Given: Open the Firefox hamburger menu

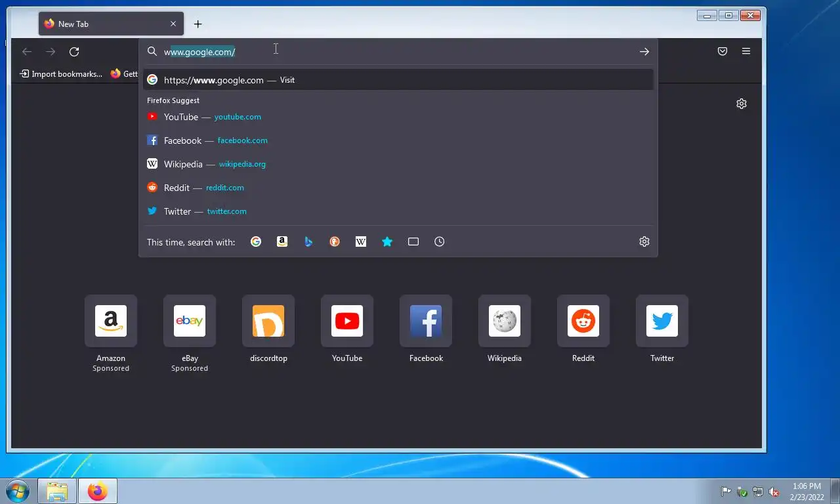Looking at the screenshot, I should pos(746,51).
